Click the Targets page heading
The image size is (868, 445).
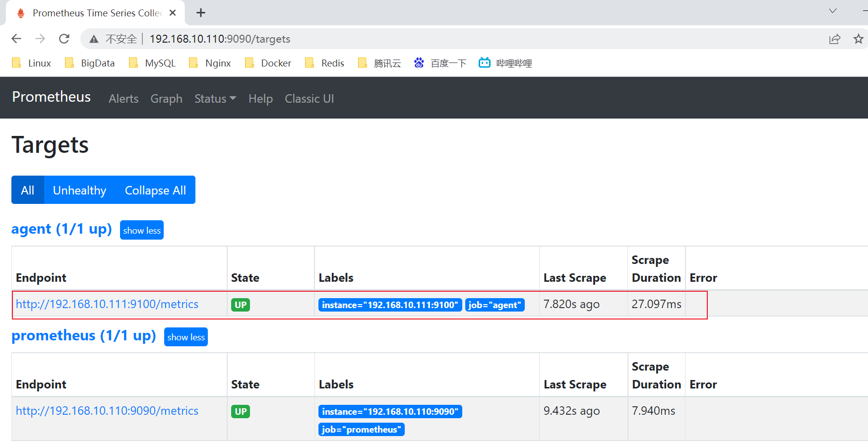point(50,145)
